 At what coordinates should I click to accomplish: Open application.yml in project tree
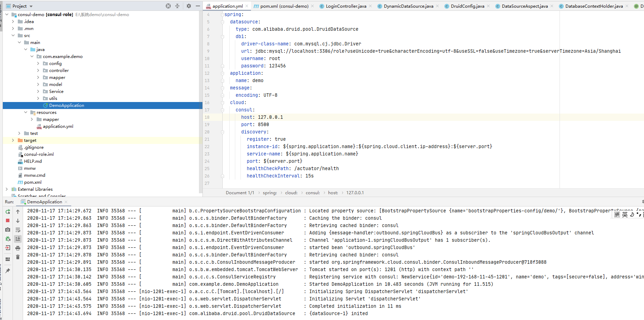[x=58, y=126]
